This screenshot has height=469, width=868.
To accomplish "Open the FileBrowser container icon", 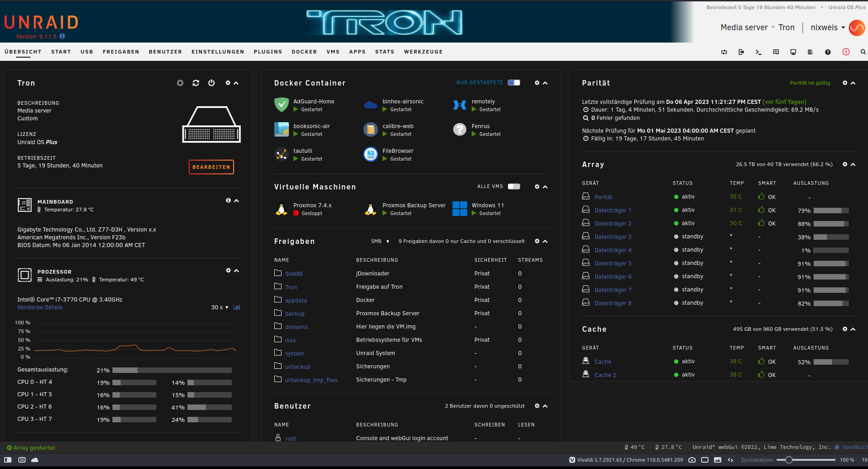I will (x=371, y=154).
